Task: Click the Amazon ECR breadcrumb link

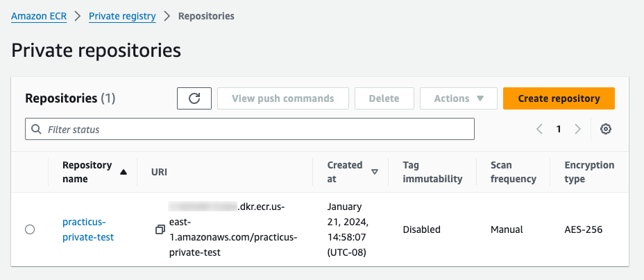Action: pyautogui.click(x=39, y=16)
